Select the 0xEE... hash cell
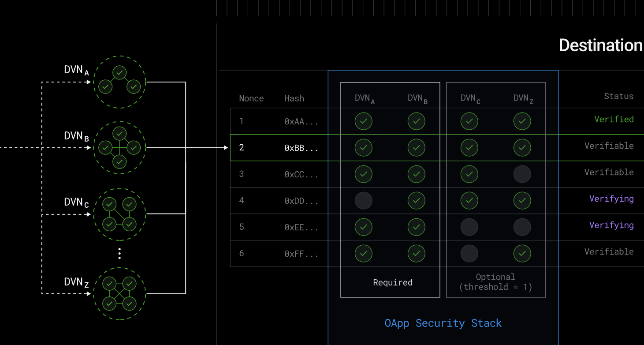 [x=301, y=227]
